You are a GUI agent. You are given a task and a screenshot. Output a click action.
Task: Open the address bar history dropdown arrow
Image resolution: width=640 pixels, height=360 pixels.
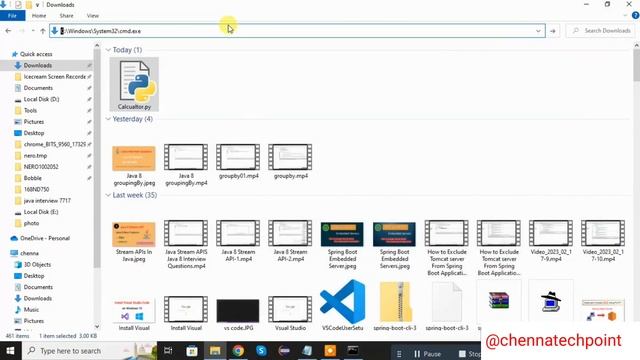538,31
